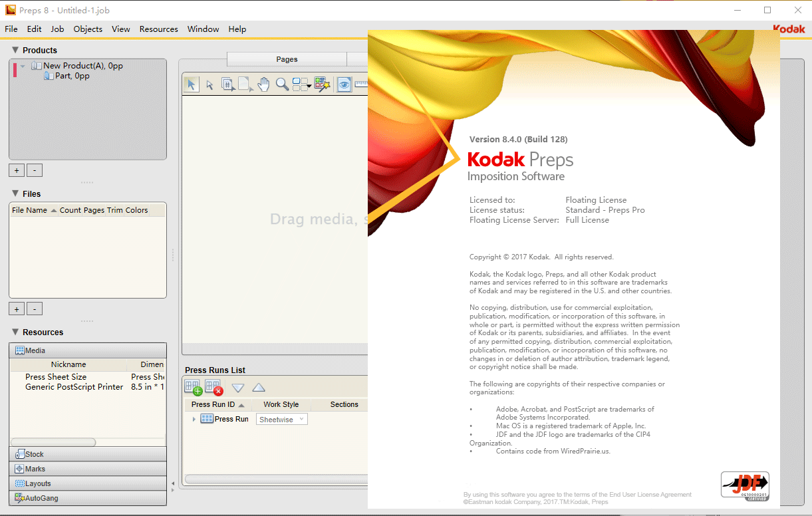Add a new press run
The image size is (812, 516).
[193, 387]
